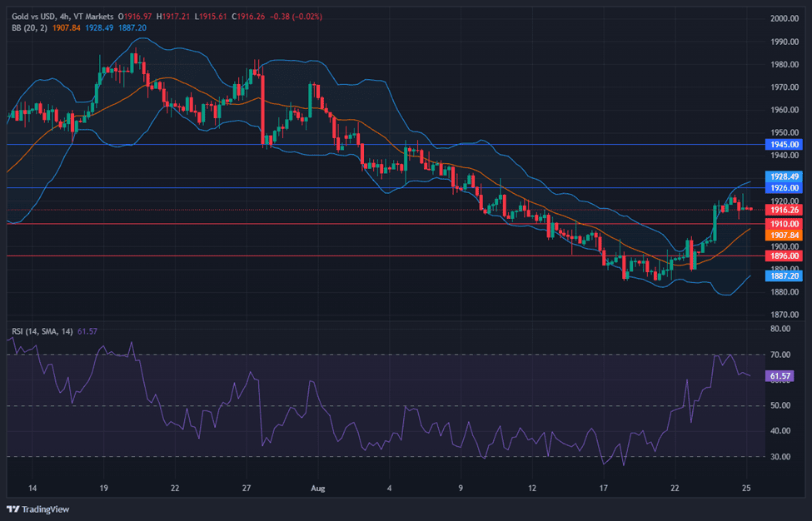Screen dimensions: 812x521
Task: Click the 1945.00 price label on axis
Action: pos(783,145)
